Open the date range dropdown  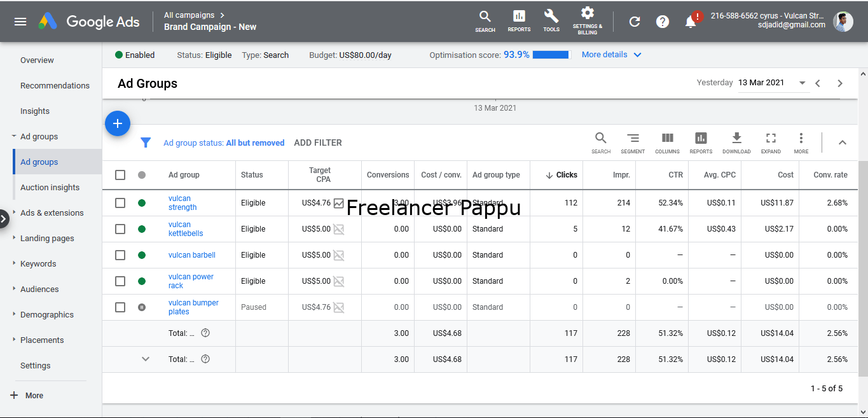(x=773, y=83)
